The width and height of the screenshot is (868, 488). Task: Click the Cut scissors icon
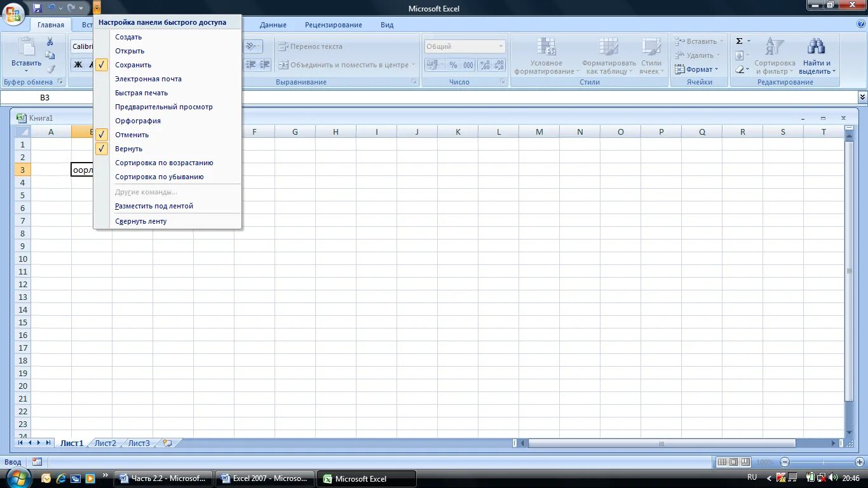[50, 42]
